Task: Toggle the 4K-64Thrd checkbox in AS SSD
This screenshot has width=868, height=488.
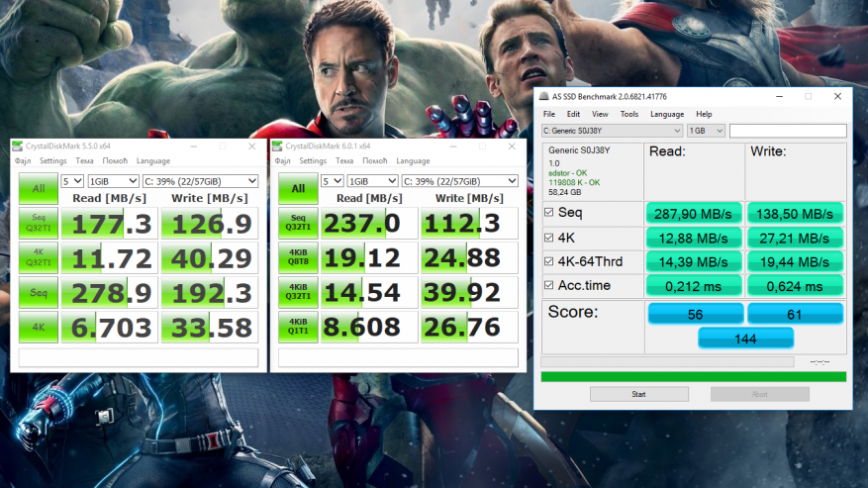Action: pos(548,261)
